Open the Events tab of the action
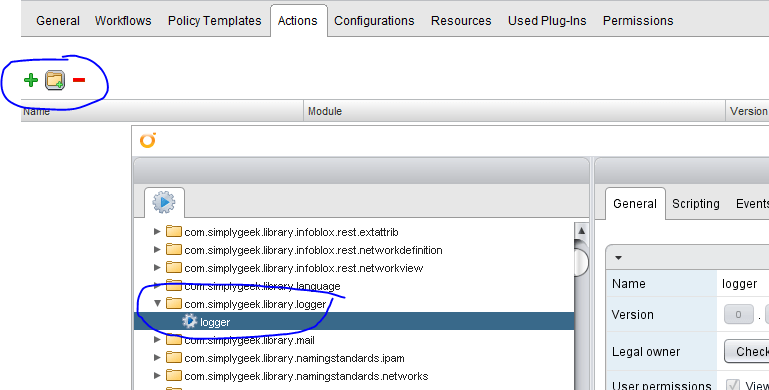Viewport: 769px width, 390px height. (x=752, y=204)
